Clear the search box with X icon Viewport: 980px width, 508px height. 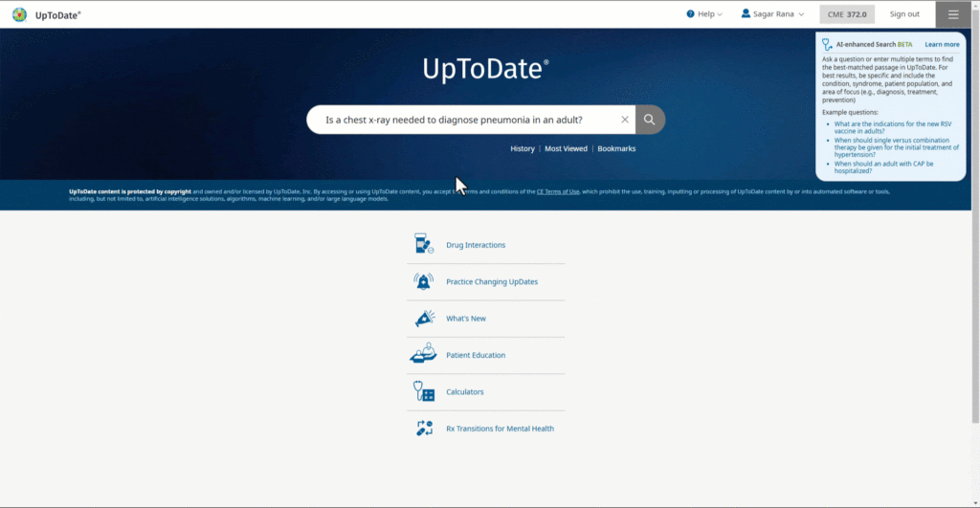tap(625, 120)
